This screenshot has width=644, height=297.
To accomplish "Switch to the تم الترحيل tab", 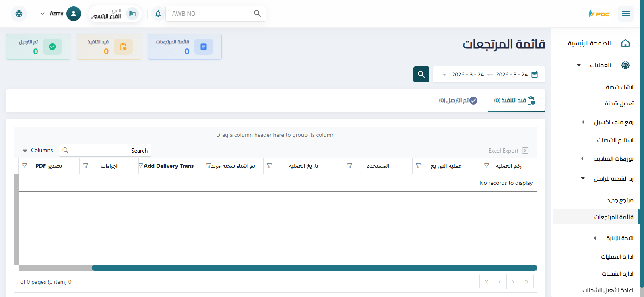I will click(x=458, y=101).
